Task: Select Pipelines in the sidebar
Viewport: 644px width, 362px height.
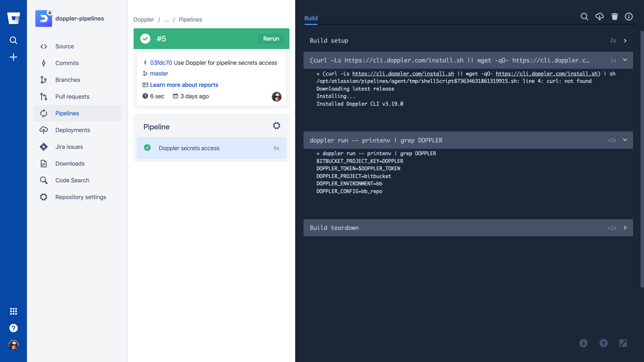Action: tap(77, 113)
